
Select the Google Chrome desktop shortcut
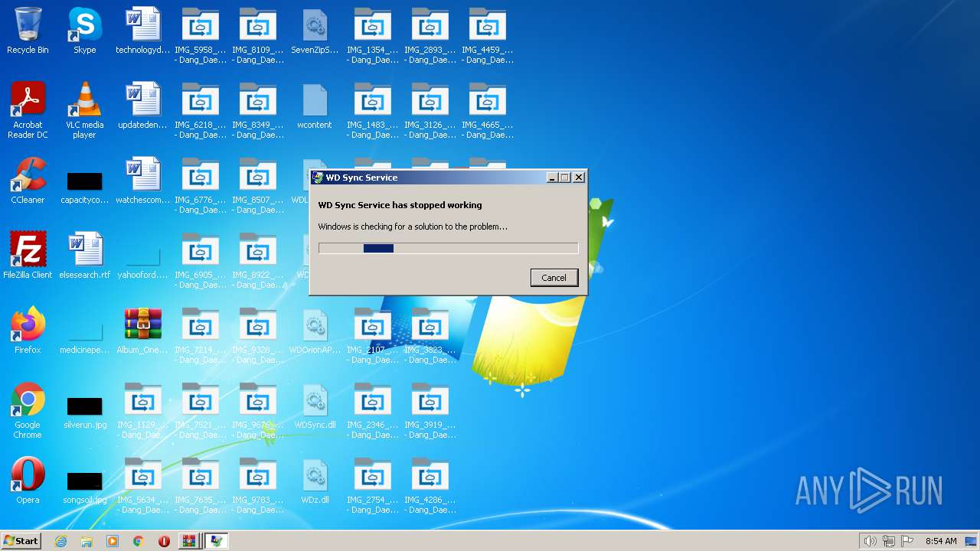coord(28,410)
